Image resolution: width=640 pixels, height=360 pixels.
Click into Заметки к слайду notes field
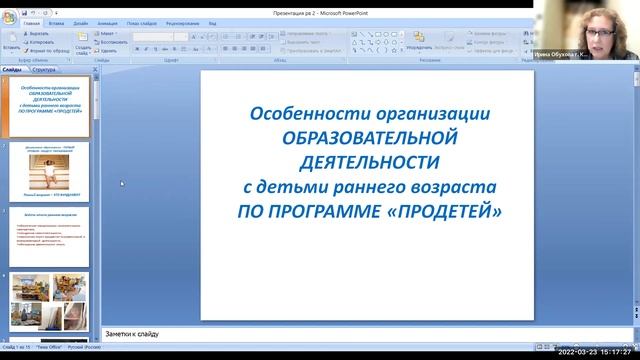click(367, 334)
